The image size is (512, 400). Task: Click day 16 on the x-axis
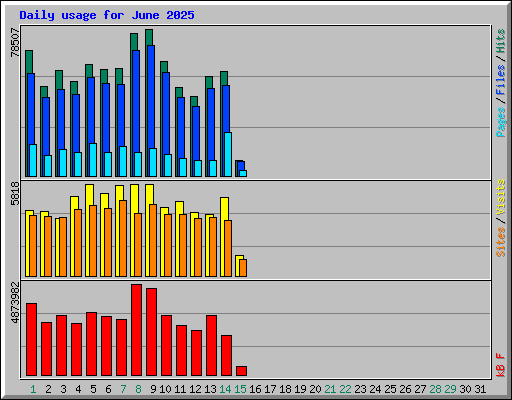click(255, 389)
